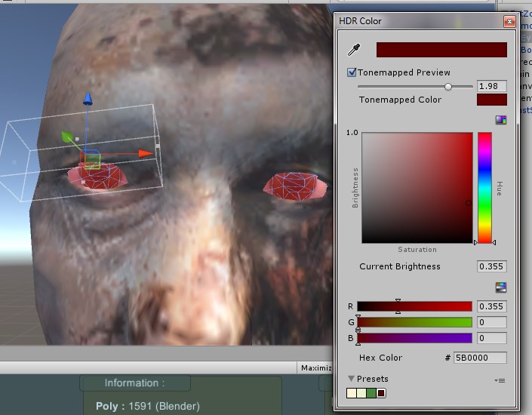The height and width of the screenshot is (415, 532).
Task: Collapse the Presets section
Action: pyautogui.click(x=352, y=379)
